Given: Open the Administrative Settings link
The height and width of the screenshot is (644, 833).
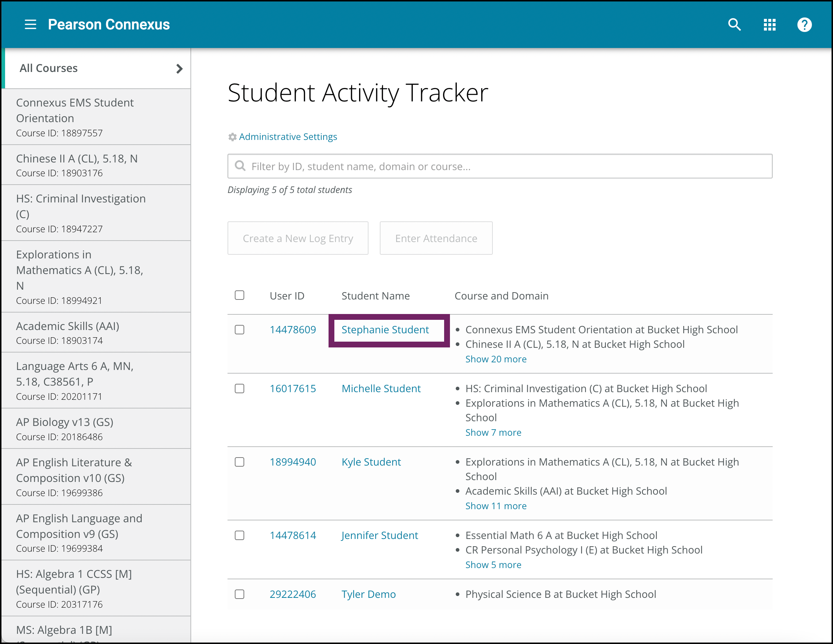Looking at the screenshot, I should pyautogui.click(x=288, y=137).
